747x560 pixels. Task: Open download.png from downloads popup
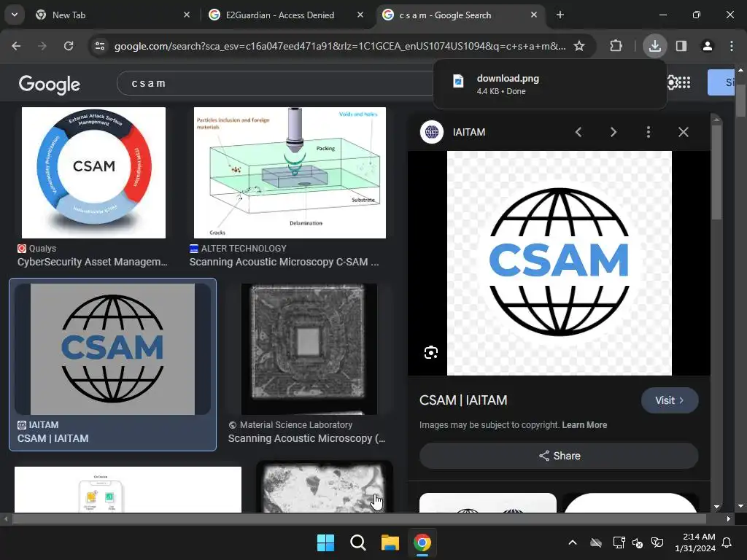549,85
